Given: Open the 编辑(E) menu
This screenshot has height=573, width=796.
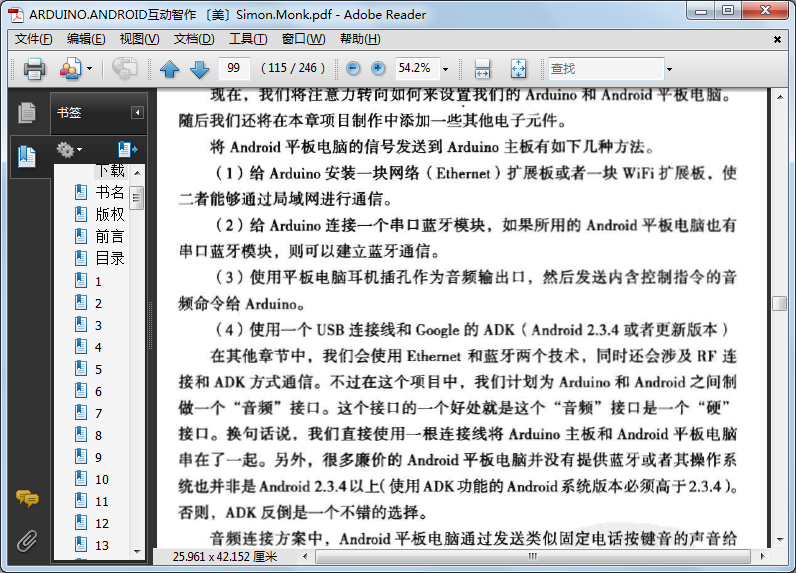Looking at the screenshot, I should coord(86,39).
